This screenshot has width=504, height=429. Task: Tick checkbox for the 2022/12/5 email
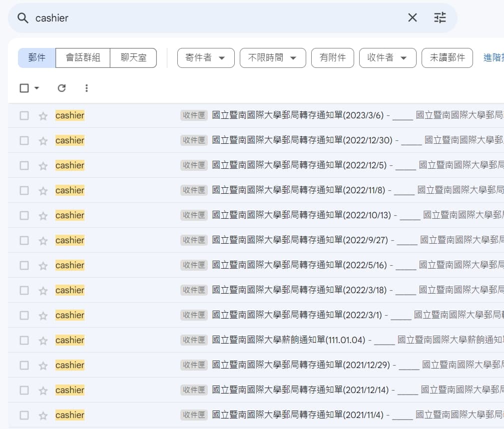pyautogui.click(x=24, y=165)
